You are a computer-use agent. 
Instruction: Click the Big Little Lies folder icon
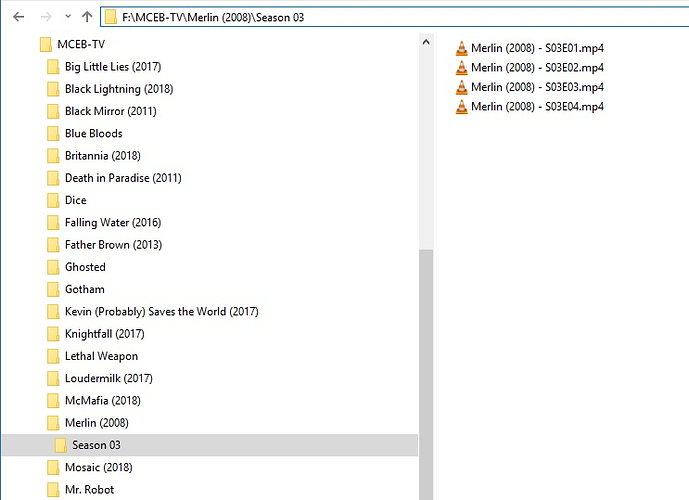coord(53,67)
